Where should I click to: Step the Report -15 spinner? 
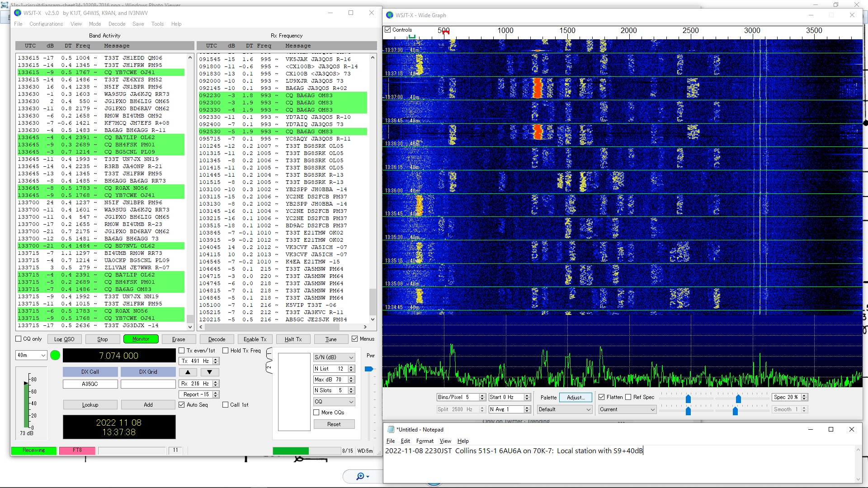(x=216, y=394)
